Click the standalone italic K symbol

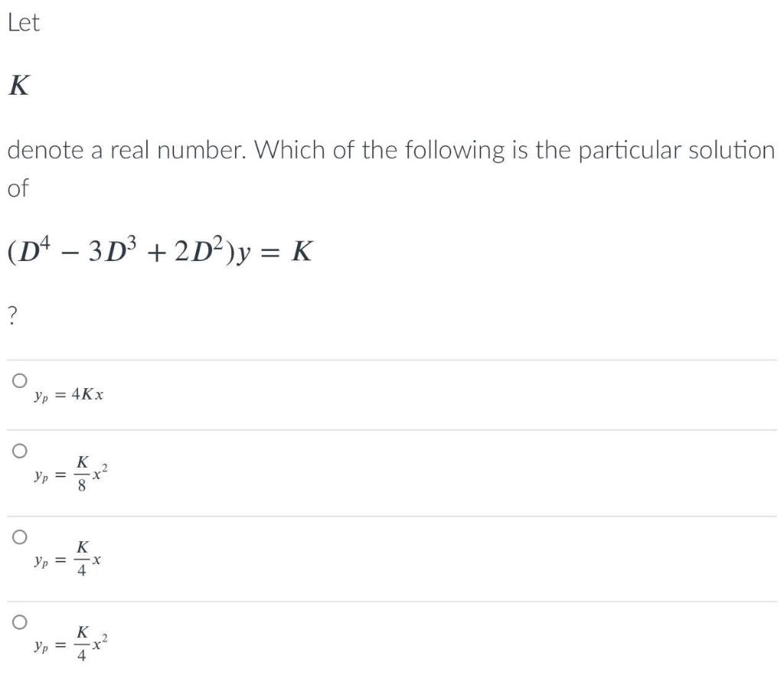[x=19, y=85]
